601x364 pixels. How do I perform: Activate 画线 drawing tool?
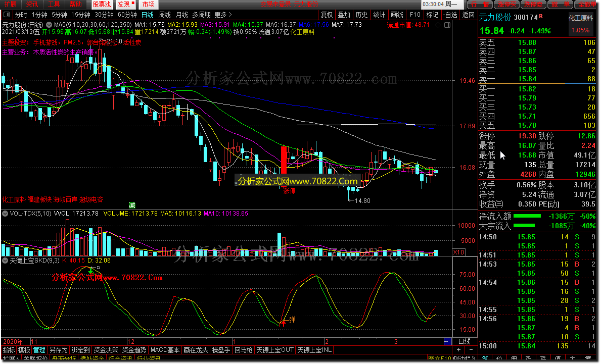pyautogui.click(x=397, y=15)
